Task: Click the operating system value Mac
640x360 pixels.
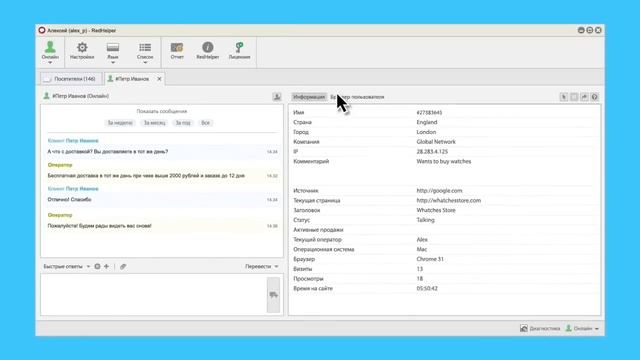Action: click(422, 249)
